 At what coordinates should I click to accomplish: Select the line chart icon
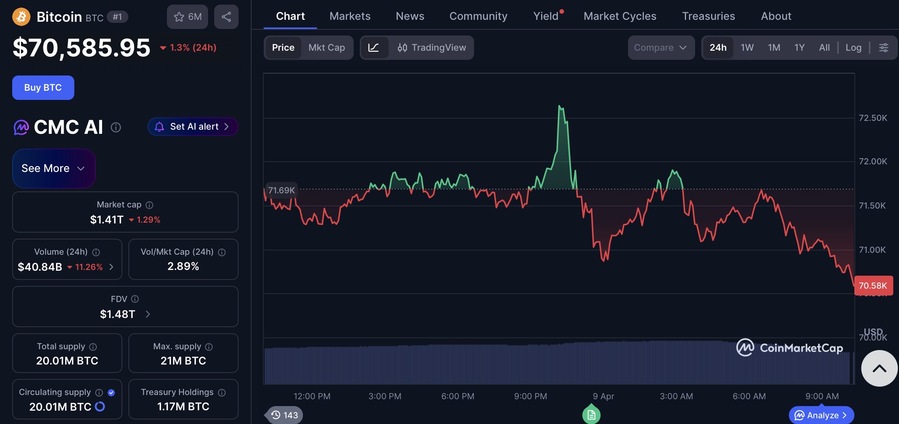373,47
